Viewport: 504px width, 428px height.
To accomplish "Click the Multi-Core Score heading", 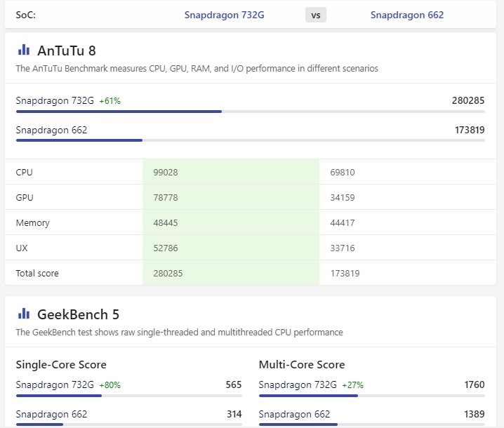I will point(302,365).
